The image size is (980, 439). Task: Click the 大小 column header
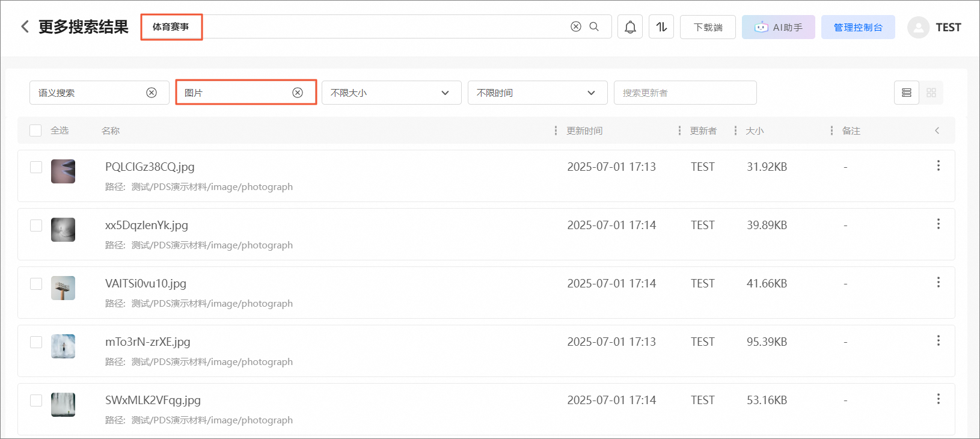pyautogui.click(x=755, y=130)
